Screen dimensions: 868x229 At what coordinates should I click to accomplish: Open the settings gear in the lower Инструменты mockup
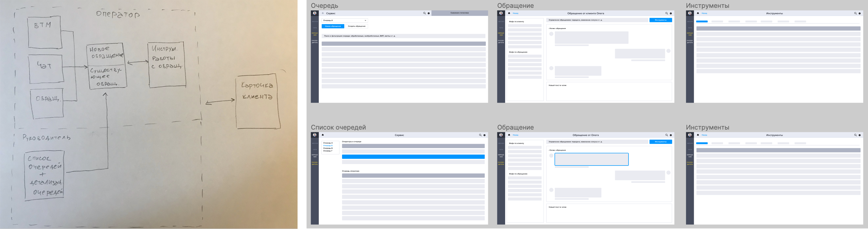[860, 135]
